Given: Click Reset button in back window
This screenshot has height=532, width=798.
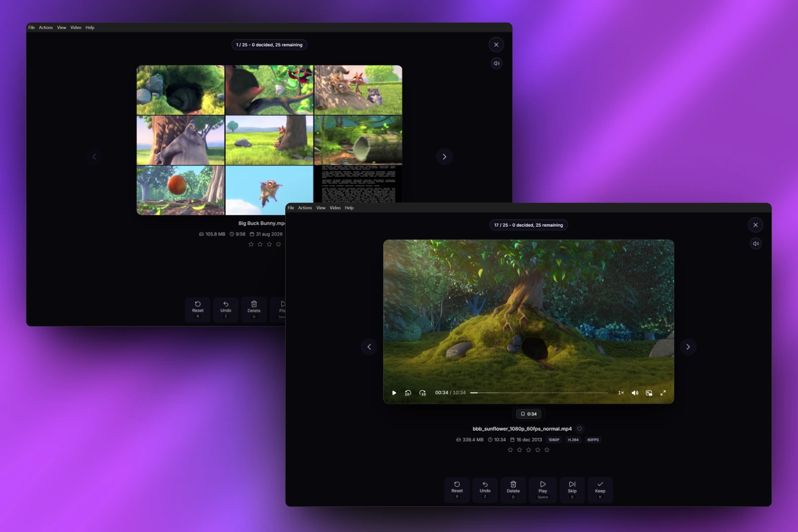Looking at the screenshot, I should (198, 309).
